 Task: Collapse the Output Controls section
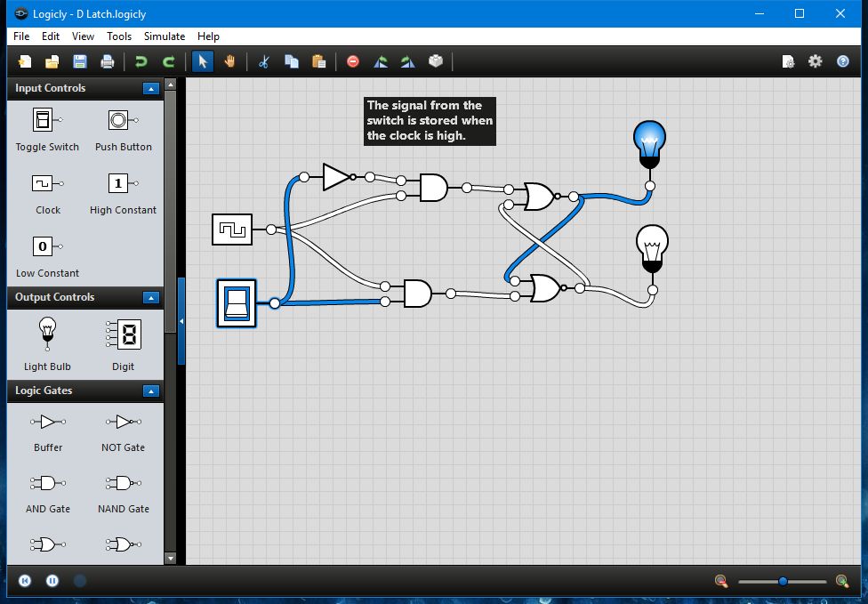coord(150,298)
